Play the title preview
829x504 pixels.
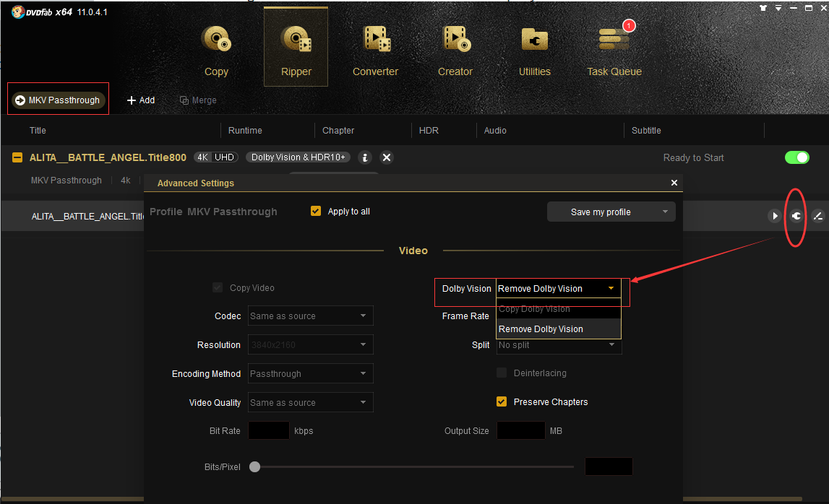tap(774, 216)
